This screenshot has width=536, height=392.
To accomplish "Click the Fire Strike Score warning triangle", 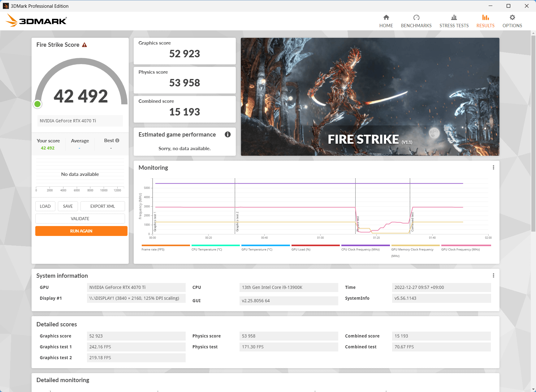I will click(x=84, y=45).
